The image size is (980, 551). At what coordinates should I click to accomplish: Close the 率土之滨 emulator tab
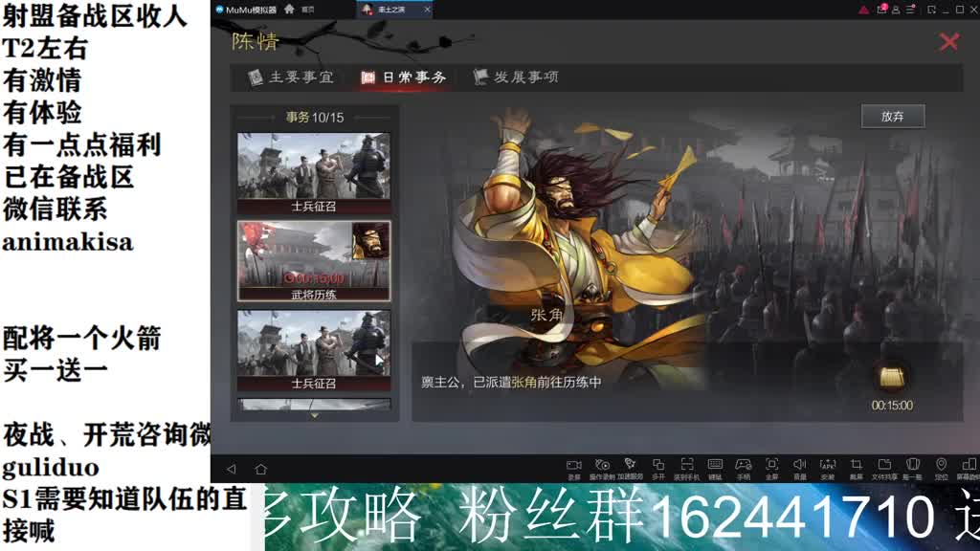428,10
